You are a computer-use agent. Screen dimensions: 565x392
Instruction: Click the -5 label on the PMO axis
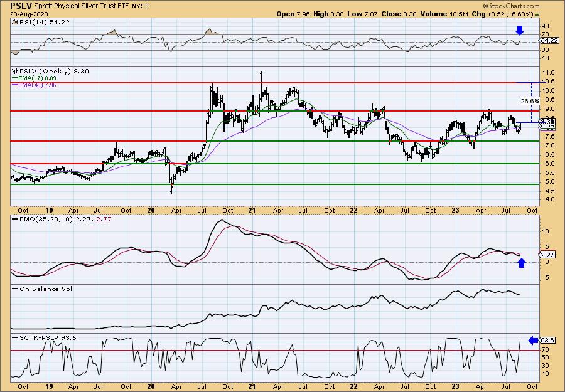point(545,277)
